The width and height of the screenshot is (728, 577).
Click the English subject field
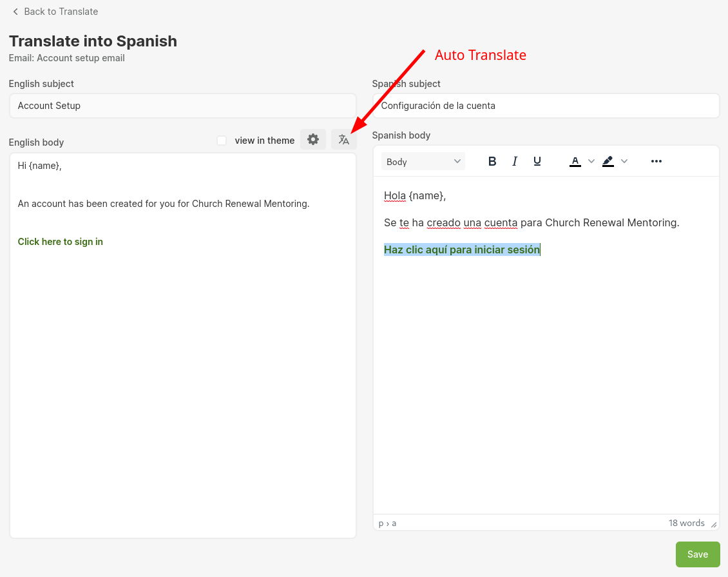pyautogui.click(x=182, y=106)
